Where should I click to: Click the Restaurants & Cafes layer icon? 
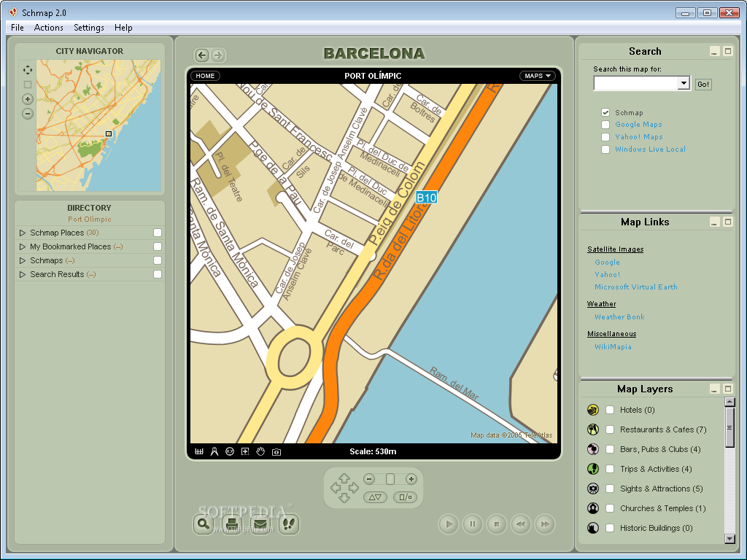[592, 429]
